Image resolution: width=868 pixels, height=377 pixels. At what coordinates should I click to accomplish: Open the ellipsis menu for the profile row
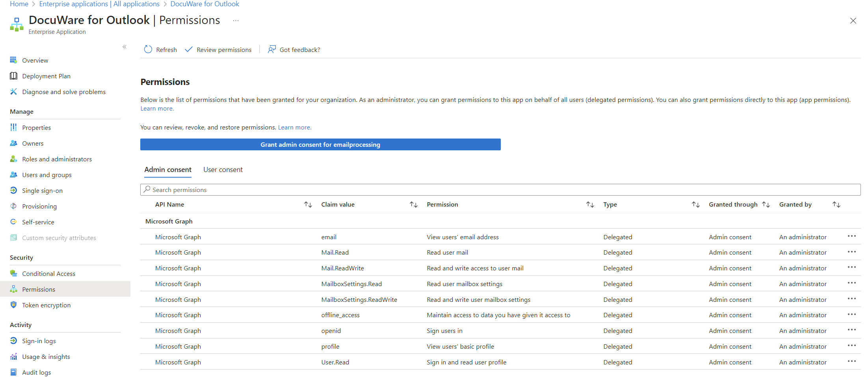coord(852,346)
